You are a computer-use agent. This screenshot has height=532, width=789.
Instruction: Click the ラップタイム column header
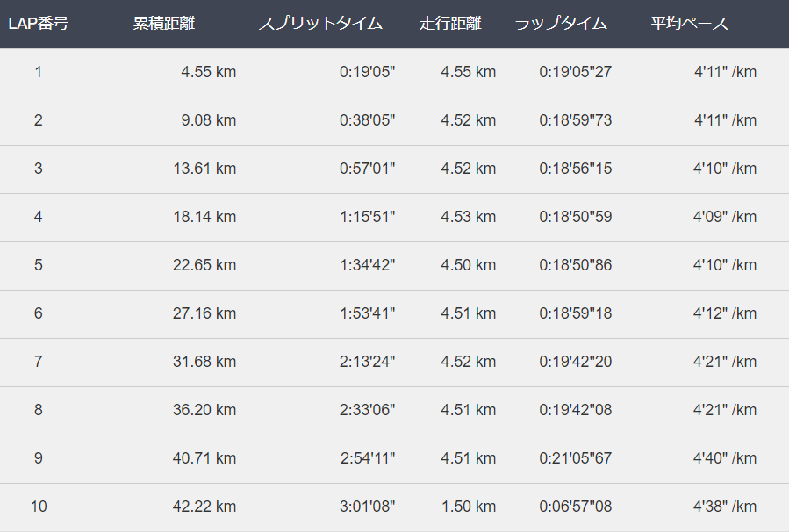click(561, 23)
